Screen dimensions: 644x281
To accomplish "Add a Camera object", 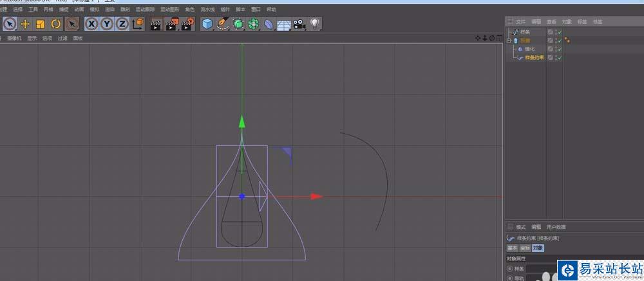I will coord(299,24).
